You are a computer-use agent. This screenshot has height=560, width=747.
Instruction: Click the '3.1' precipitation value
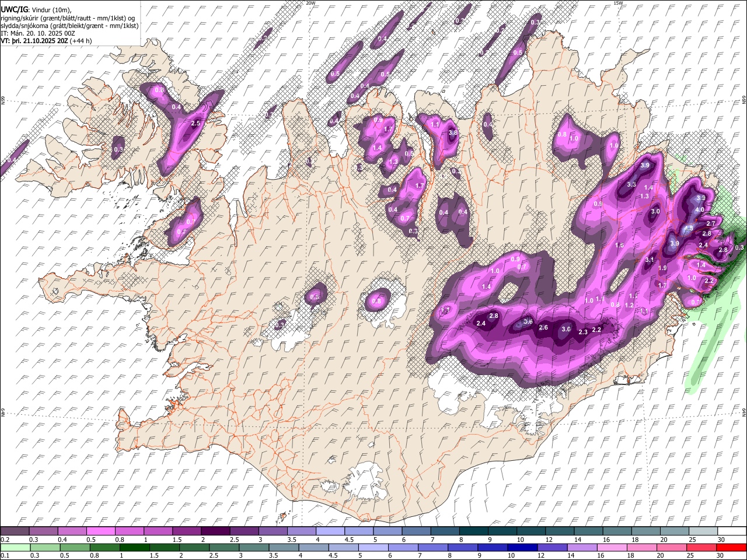650,260
